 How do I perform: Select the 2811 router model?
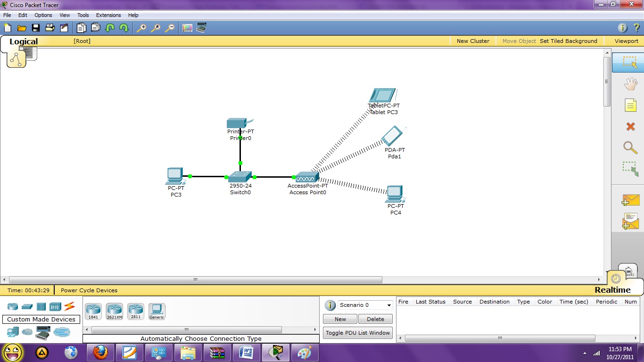coord(135,310)
